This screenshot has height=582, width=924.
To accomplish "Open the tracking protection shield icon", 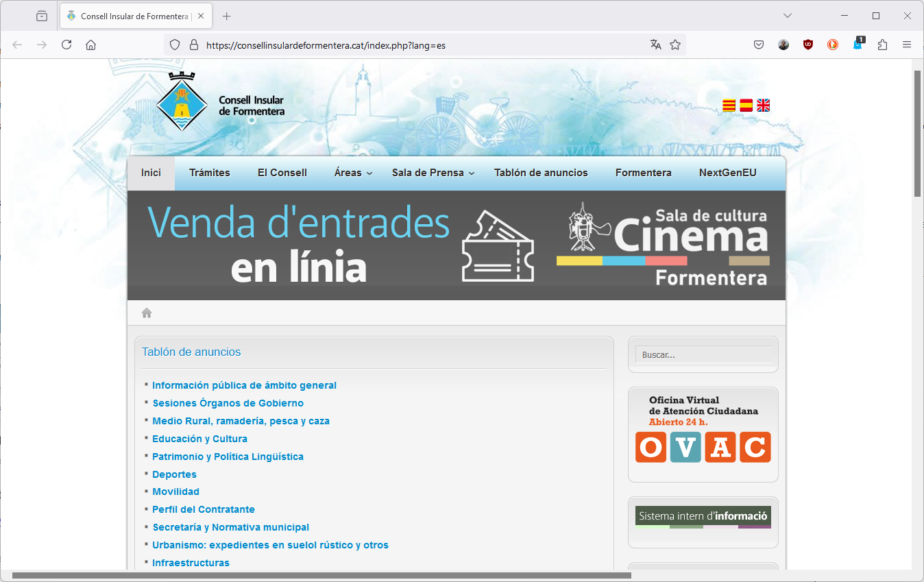I will point(175,45).
